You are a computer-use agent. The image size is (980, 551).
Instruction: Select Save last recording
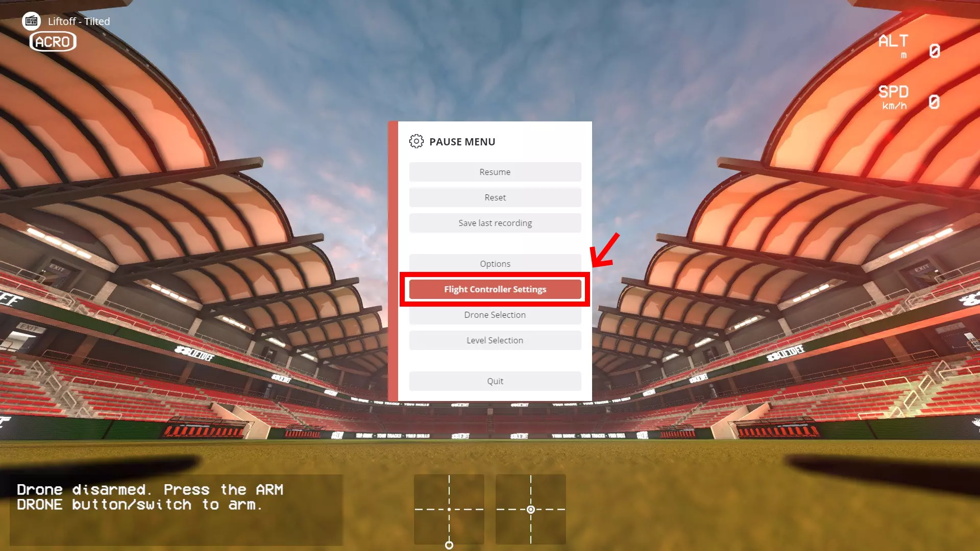pos(495,223)
